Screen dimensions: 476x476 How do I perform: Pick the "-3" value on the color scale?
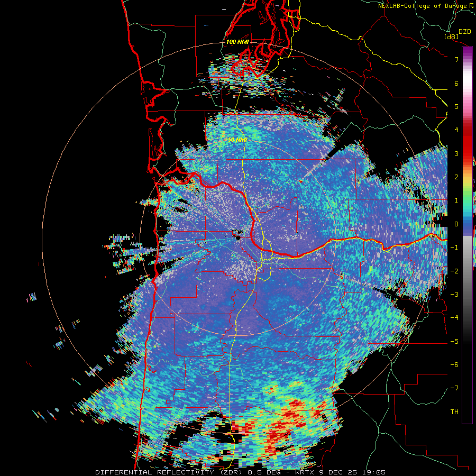coord(454,295)
